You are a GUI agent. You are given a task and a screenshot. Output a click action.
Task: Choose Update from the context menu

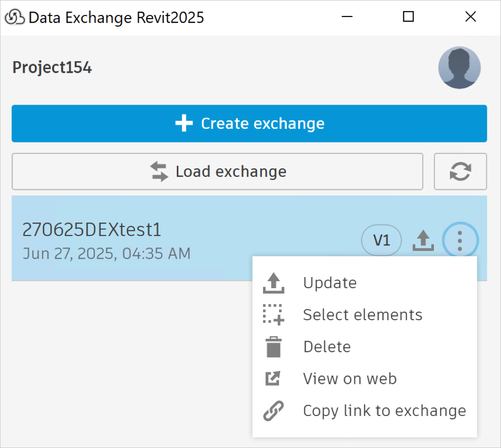click(x=330, y=283)
